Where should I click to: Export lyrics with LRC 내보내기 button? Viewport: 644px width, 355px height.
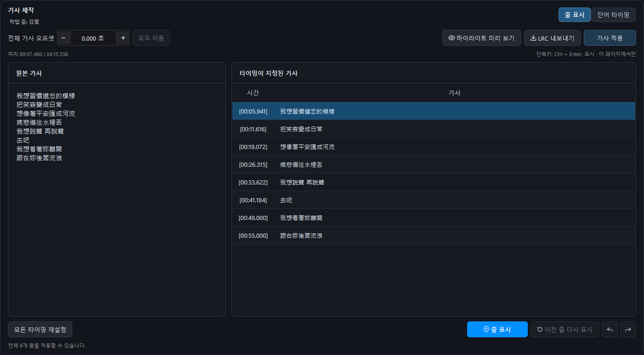pyautogui.click(x=553, y=38)
